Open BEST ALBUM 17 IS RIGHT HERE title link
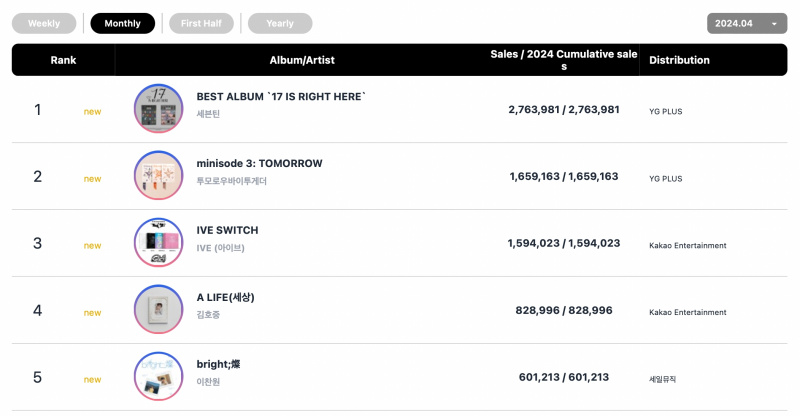This screenshot has height=416, width=800. tap(281, 96)
